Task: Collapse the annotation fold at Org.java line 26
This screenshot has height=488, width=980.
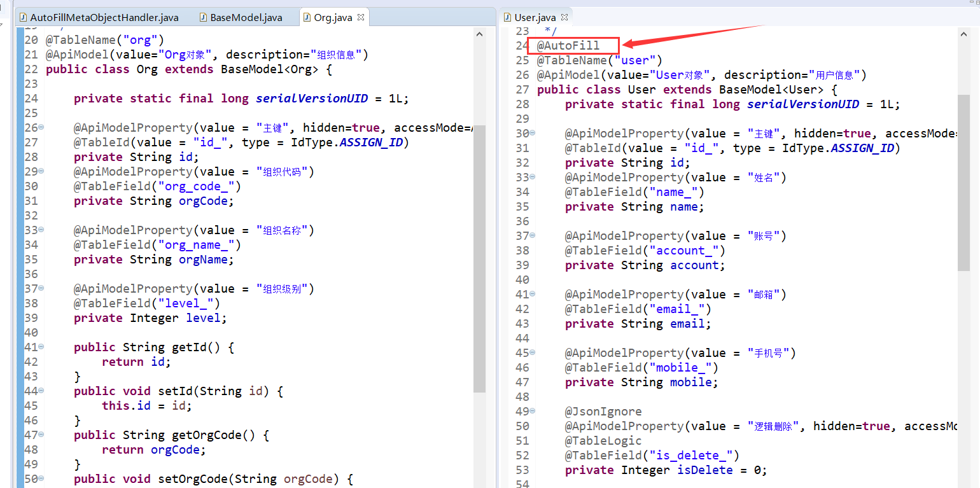Action: click(x=41, y=127)
